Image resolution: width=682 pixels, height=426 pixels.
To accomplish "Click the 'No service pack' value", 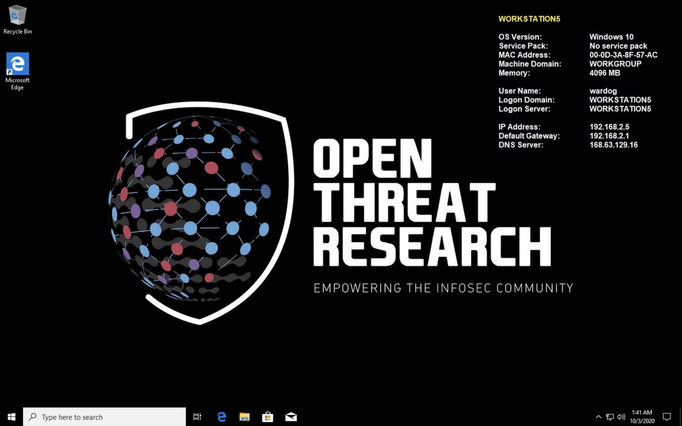I will (618, 46).
